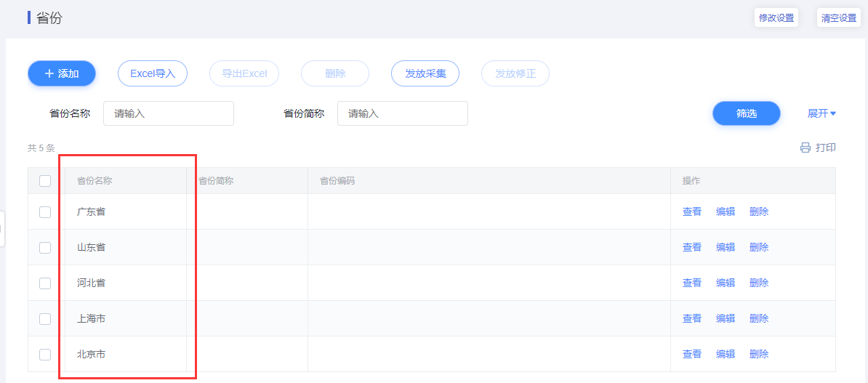Click the 省份名称 input field
Screen dimensions: 868x383
tap(169, 113)
